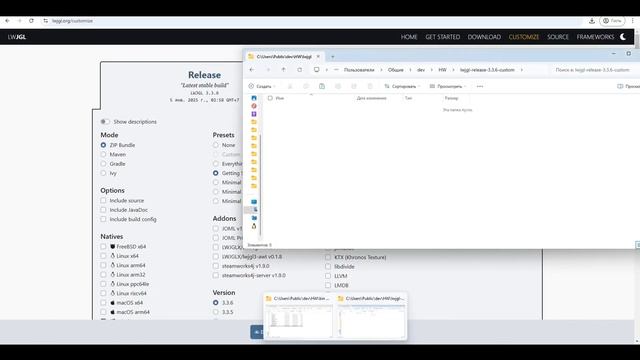The image size is (640, 360).
Task: Click the This PC icon in Explorer breadcrumb
Action: pos(316,70)
